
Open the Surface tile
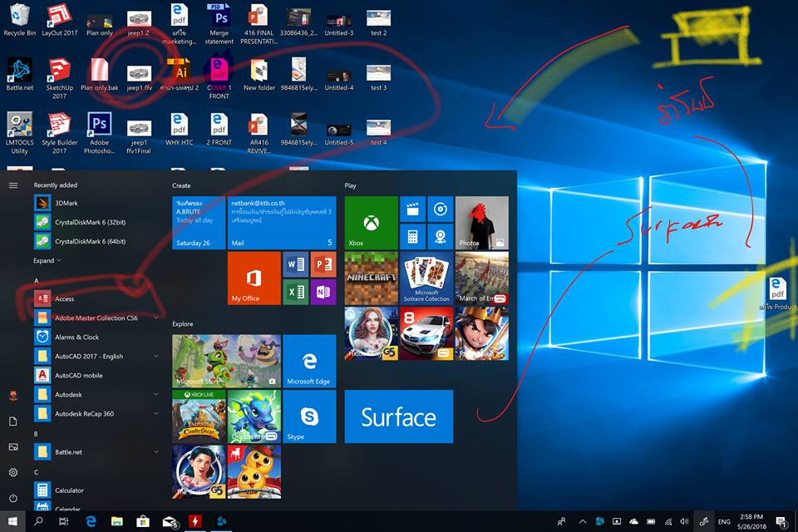pos(398,416)
